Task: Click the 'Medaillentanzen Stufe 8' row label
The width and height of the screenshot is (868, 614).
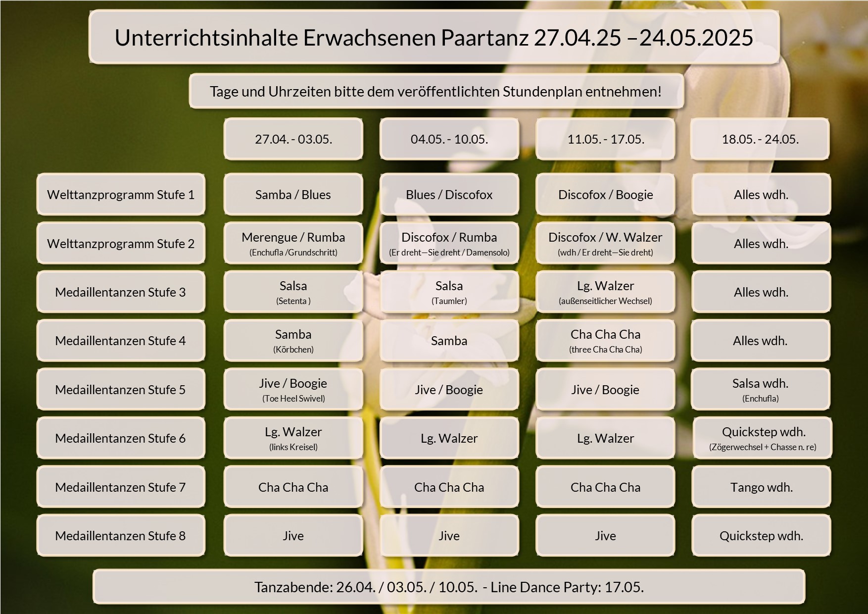Action: coord(121,535)
